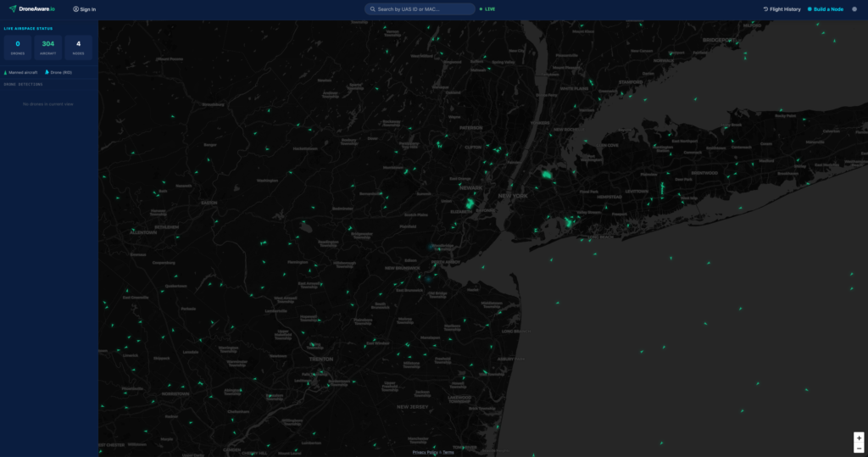Click the Drone (RID) legend icon
Screen dimensions: 868x457
pos(47,73)
